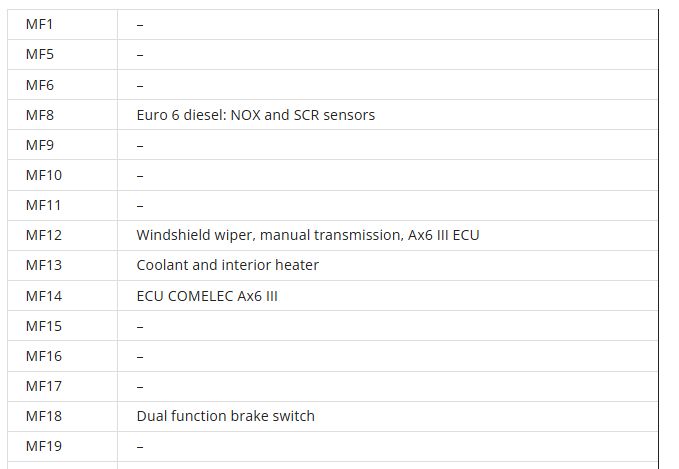Viewport: 679px width, 469px height.
Task: Click the MF10 row label
Action: (44, 175)
